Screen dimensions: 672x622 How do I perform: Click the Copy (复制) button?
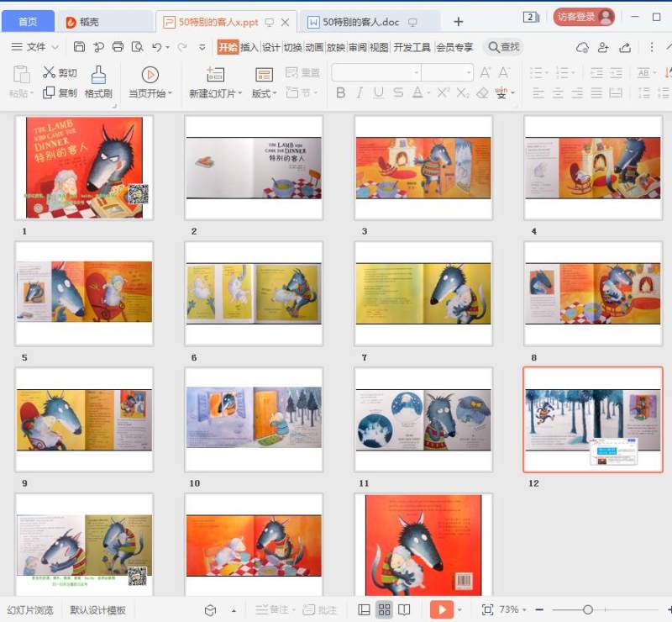point(60,92)
